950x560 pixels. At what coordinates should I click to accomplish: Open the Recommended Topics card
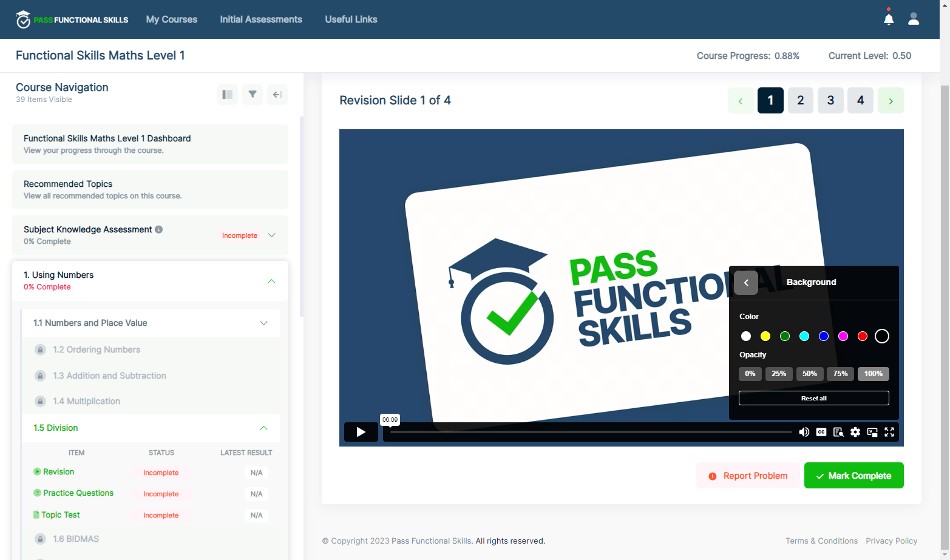150,189
